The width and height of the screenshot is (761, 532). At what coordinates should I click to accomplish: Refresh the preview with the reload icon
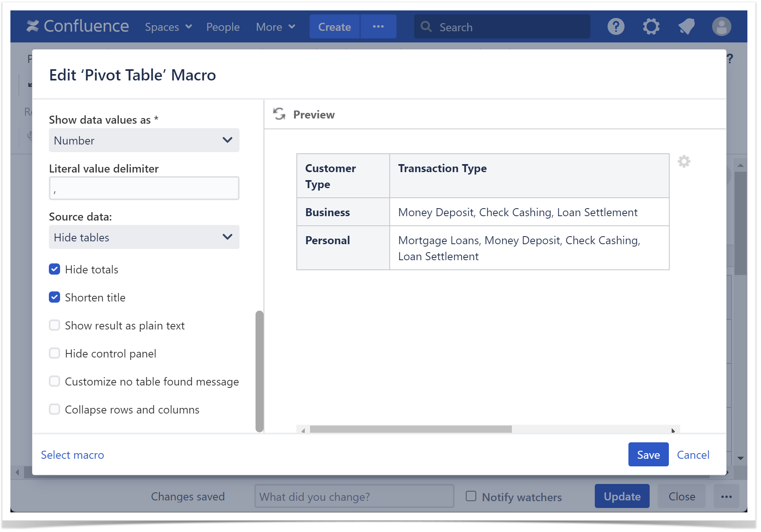(279, 114)
